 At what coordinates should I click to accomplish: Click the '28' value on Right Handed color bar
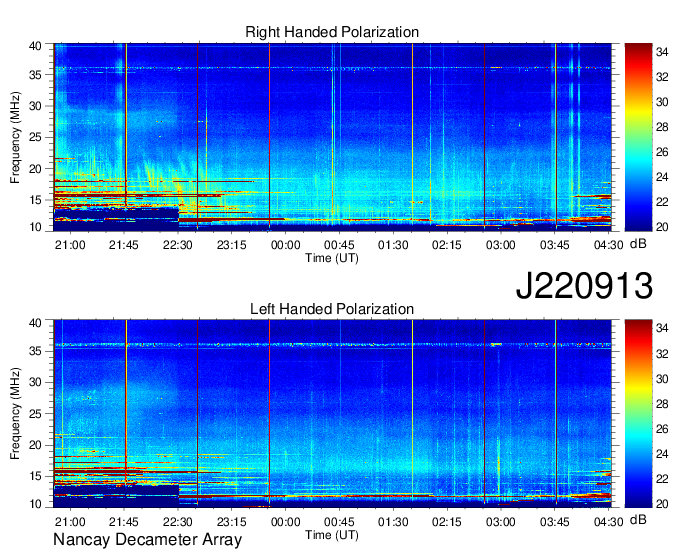[x=662, y=127]
